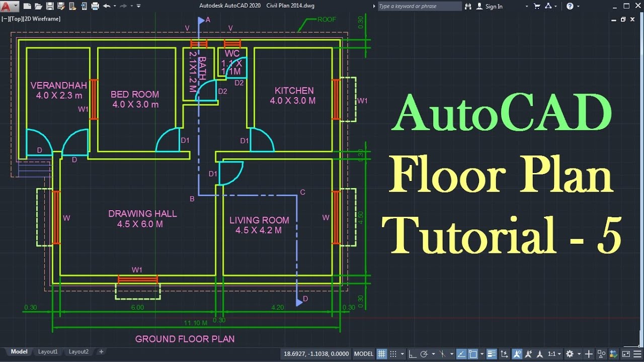Expand object snap settings dropdown
Screen dimensions: 644x362
click(x=482, y=354)
